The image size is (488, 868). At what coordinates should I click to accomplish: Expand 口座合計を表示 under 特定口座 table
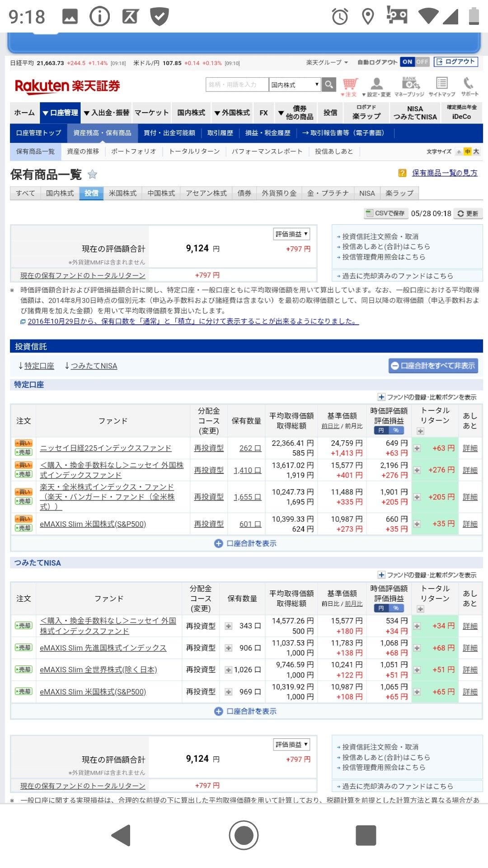(245, 543)
